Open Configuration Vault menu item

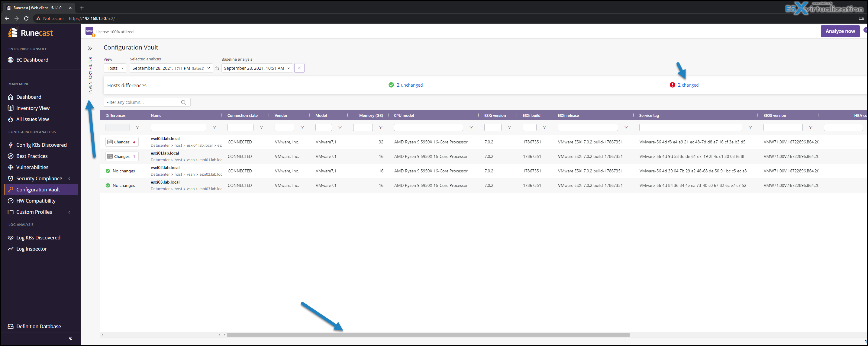click(41, 190)
